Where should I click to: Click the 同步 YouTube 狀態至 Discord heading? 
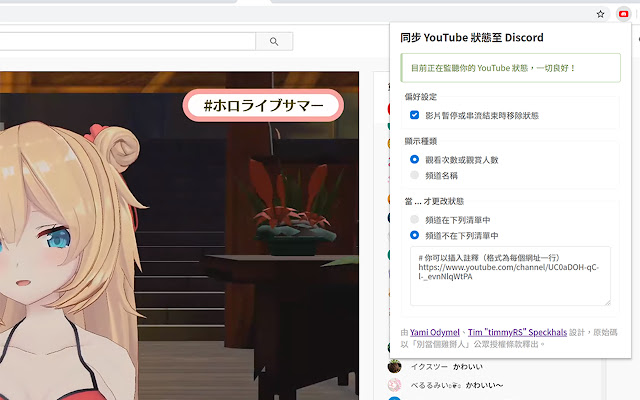[472, 38]
